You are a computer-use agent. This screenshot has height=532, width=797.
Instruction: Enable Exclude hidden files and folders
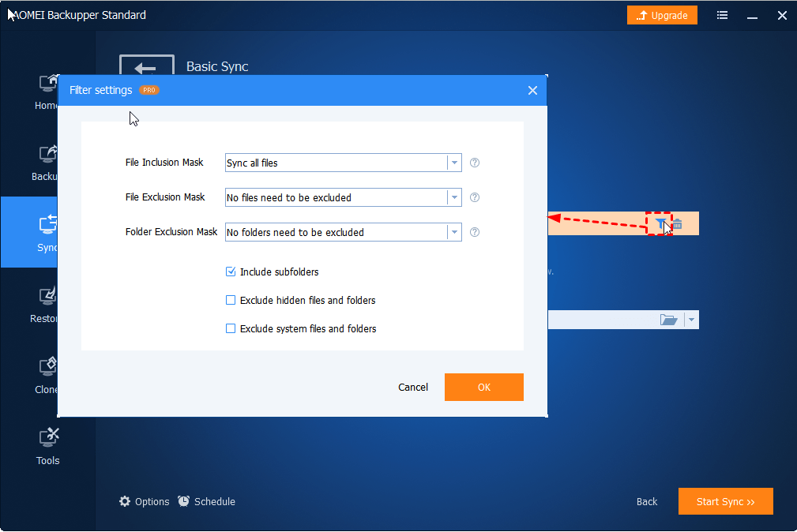231,300
